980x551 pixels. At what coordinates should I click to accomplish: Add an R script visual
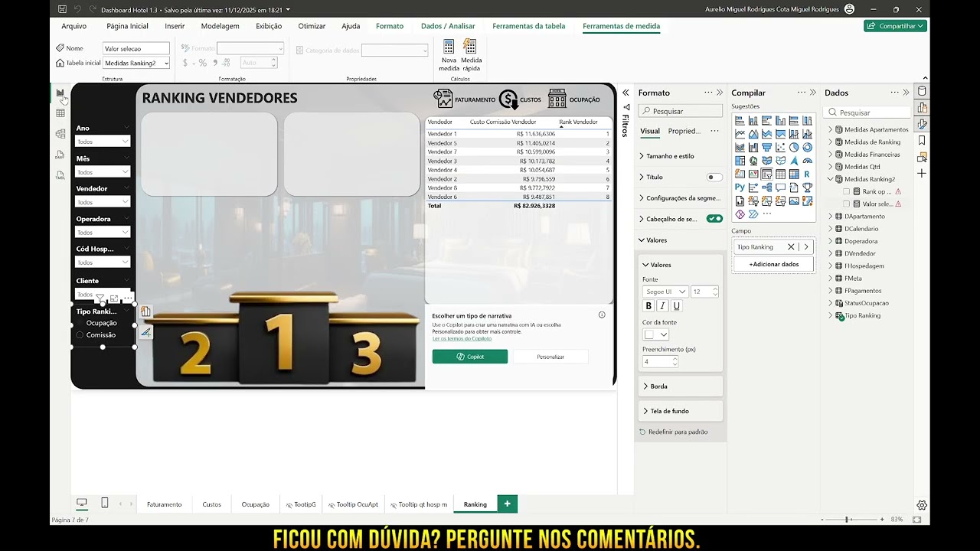807,174
